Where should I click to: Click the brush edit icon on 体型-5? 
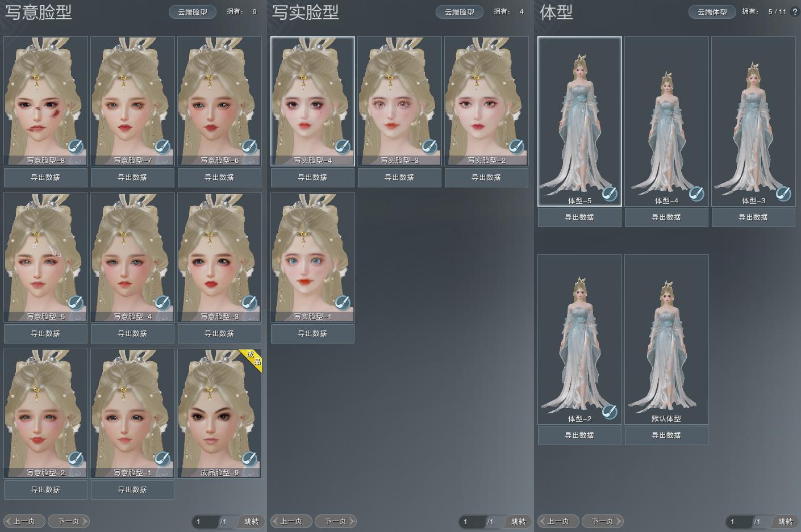tap(610, 194)
